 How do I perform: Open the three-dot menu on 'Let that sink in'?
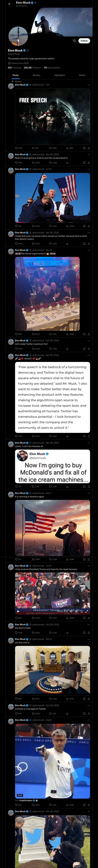tap(89, 639)
